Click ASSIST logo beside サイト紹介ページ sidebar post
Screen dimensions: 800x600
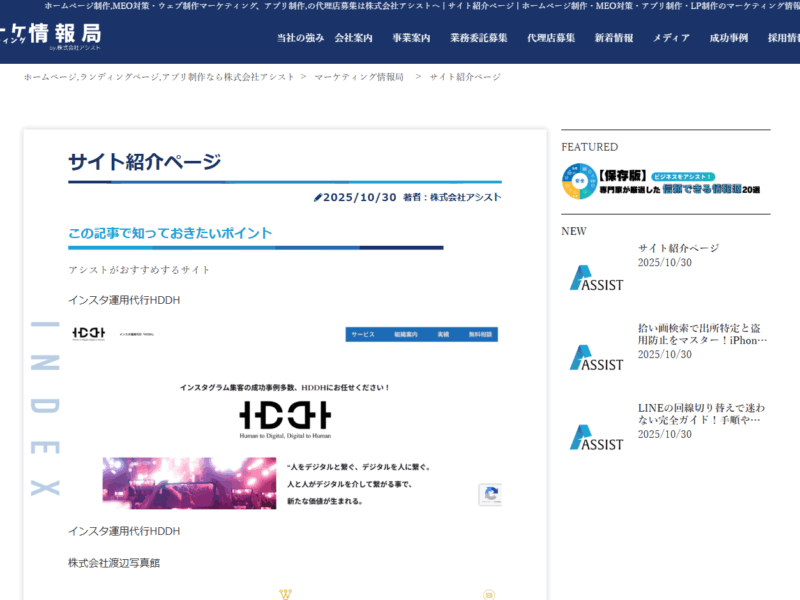point(596,278)
